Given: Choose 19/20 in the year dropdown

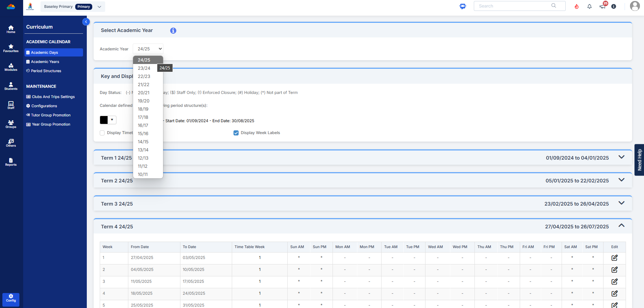Looking at the screenshot, I should point(144,101).
